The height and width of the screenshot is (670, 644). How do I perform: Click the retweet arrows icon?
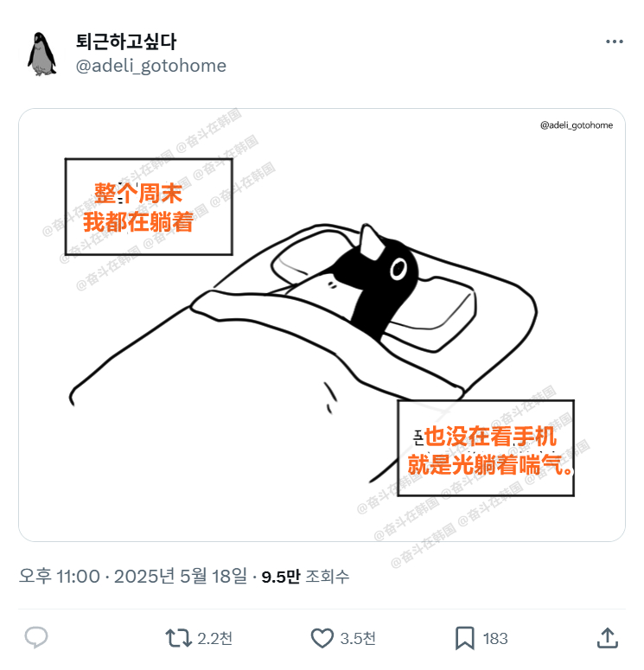click(x=178, y=638)
